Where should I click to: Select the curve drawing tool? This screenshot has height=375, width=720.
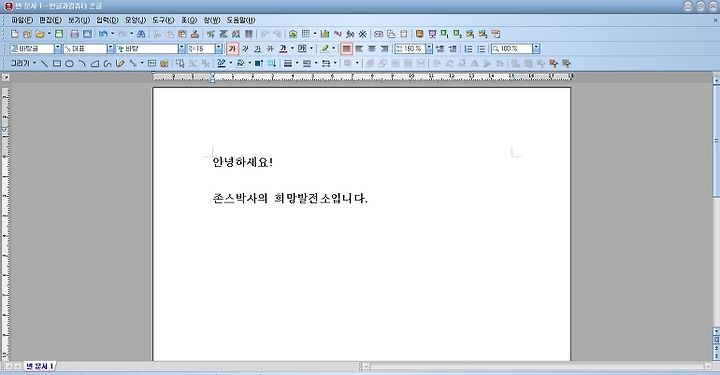point(107,63)
